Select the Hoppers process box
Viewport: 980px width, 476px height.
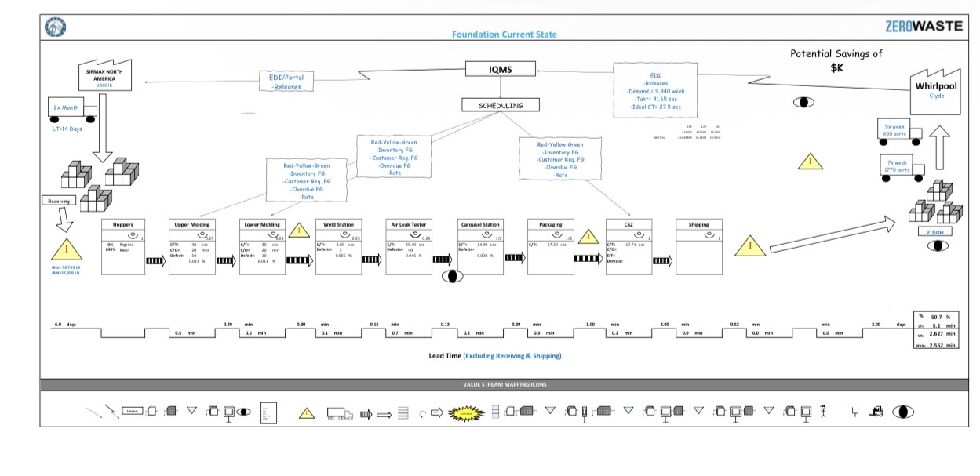tap(123, 247)
